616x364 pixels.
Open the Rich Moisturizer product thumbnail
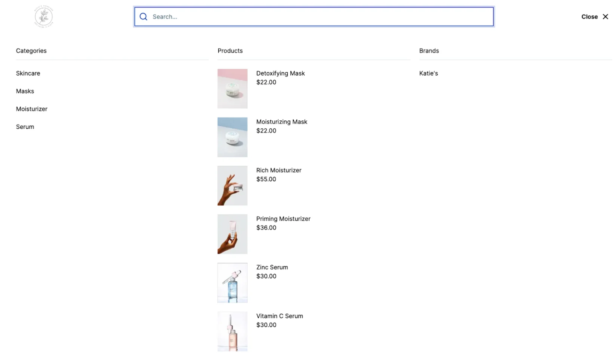233,186
